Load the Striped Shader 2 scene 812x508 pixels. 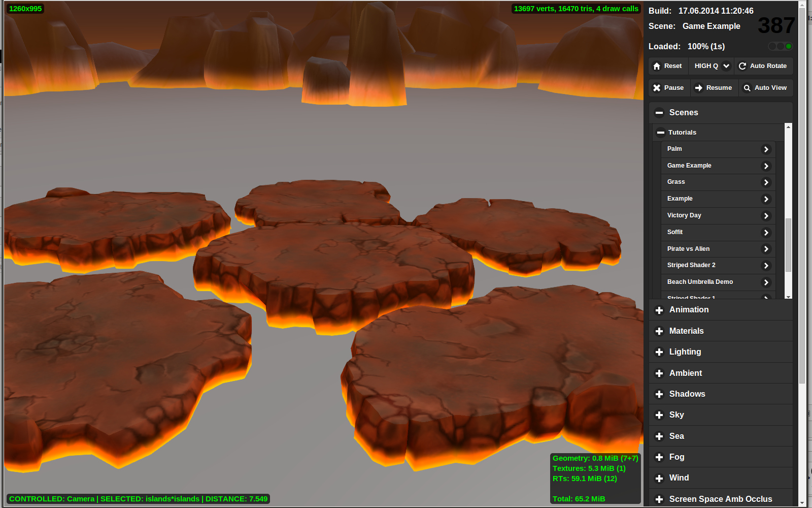click(x=691, y=265)
